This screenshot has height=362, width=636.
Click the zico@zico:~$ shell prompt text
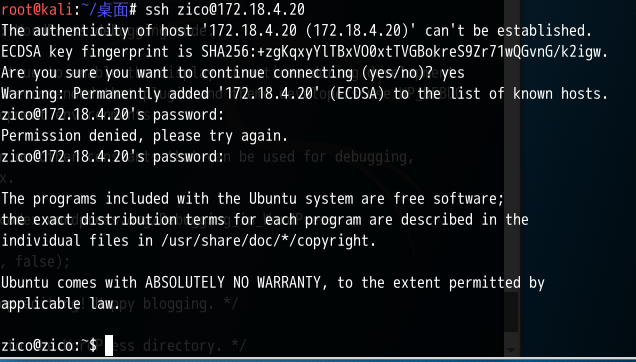(x=49, y=346)
